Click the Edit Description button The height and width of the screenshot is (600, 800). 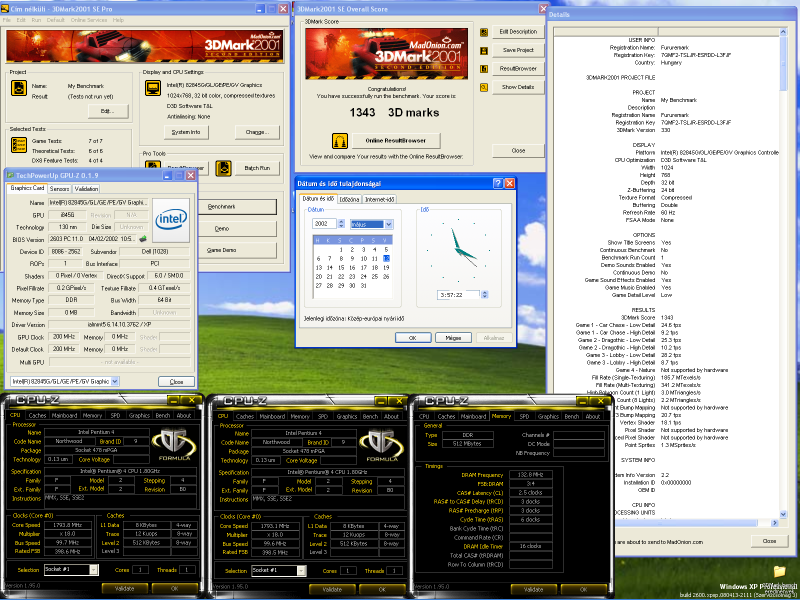tap(518, 32)
